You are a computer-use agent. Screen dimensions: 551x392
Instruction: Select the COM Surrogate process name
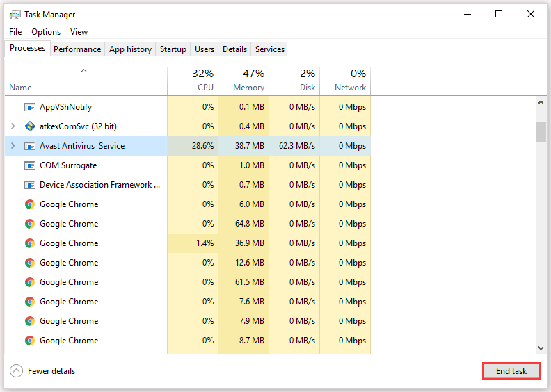pyautogui.click(x=68, y=165)
